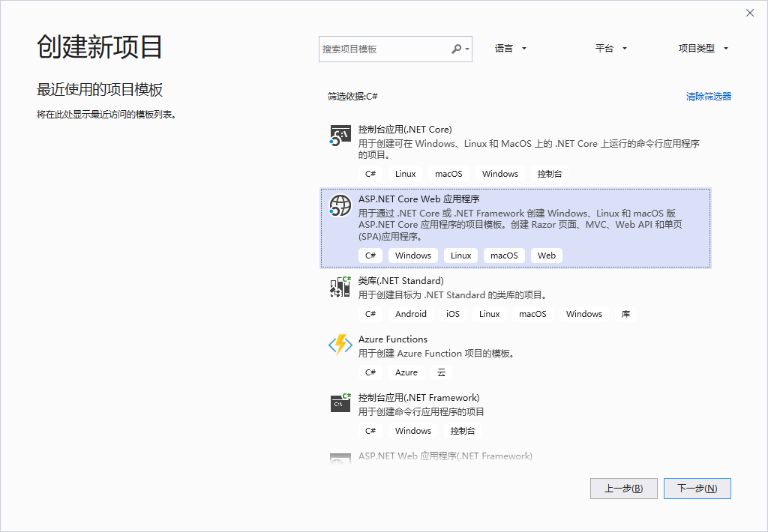
Task: Click the Linux tag under .NET Core console app
Action: point(405,174)
